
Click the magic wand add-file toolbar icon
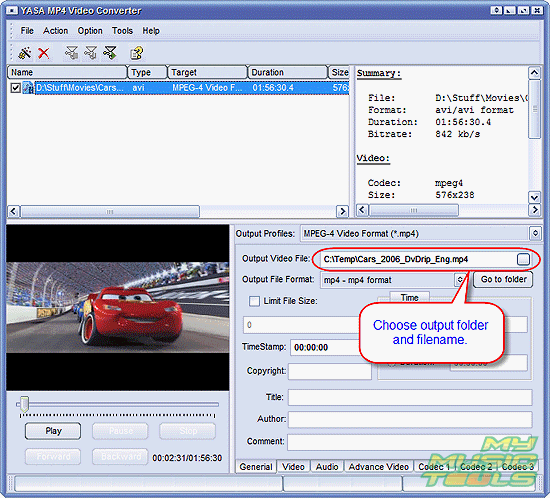point(25,53)
